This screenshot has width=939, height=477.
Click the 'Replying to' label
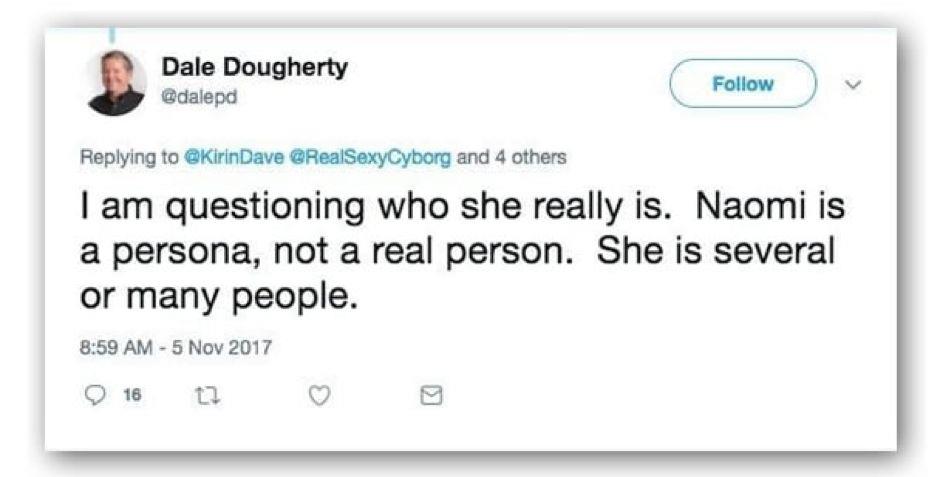pos(130,157)
